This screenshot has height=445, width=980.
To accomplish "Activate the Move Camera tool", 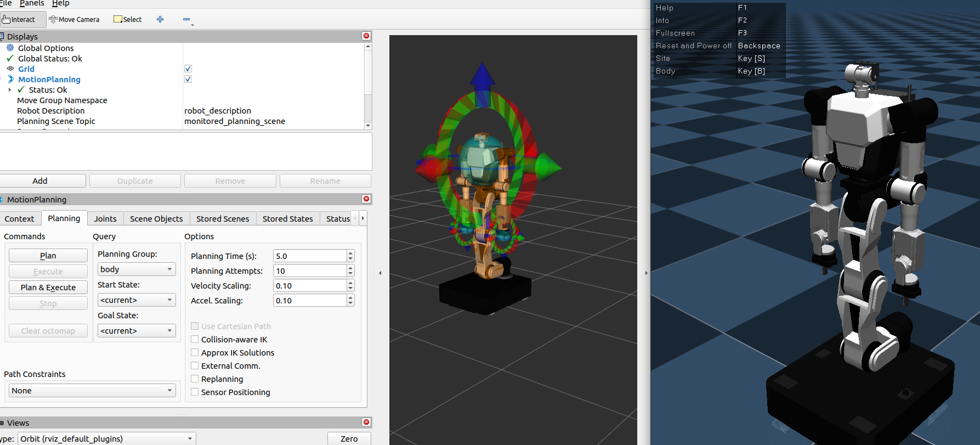I will pos(74,19).
